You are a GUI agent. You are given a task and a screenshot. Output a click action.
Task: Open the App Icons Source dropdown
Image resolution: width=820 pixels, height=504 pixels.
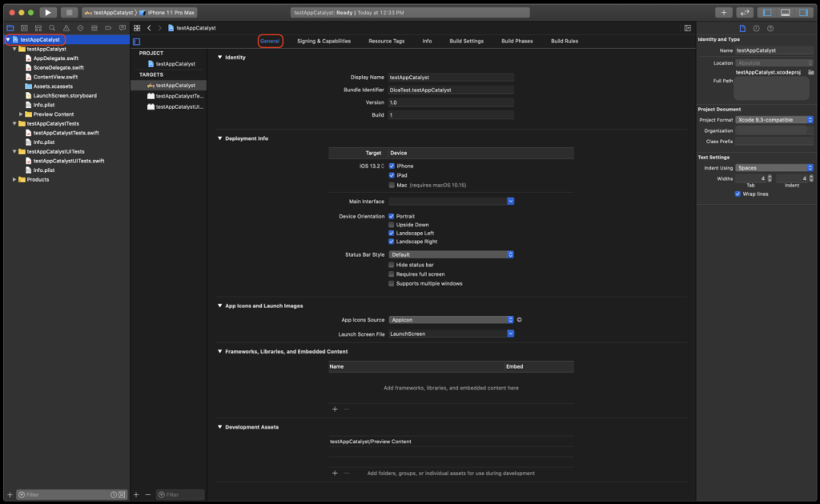[452, 320]
